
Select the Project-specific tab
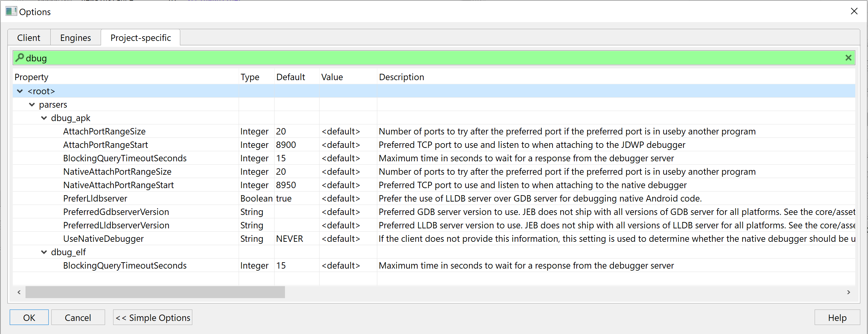[x=141, y=38]
